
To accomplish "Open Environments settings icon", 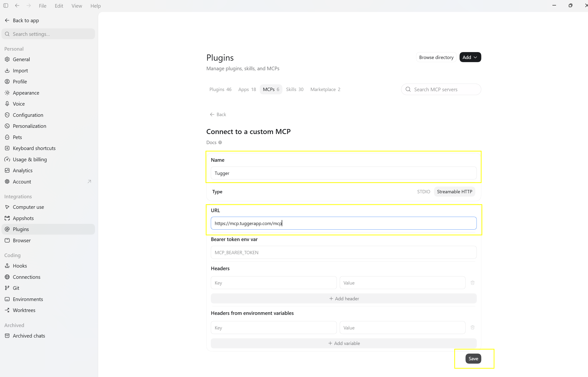I will click(7, 299).
